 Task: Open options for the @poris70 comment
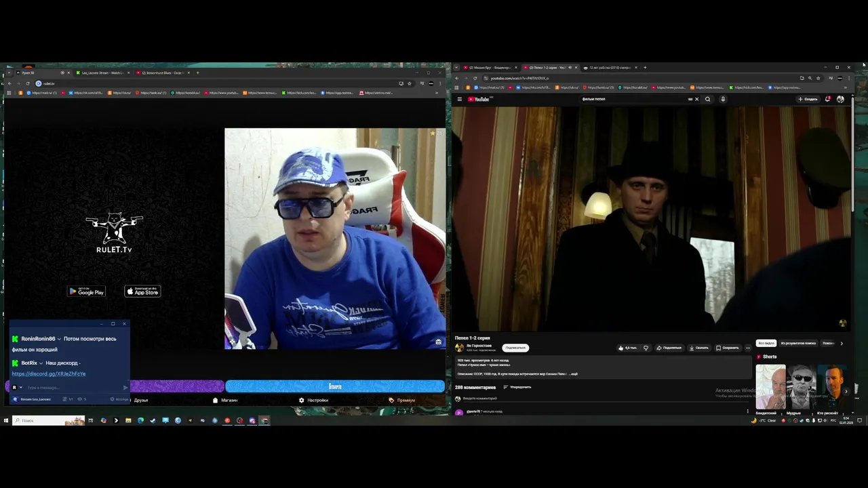[748, 411]
